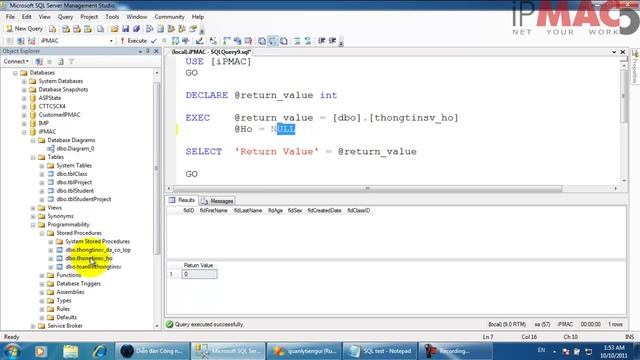
Task: Display the Estimated Execution Plan
Action: (x=176, y=41)
